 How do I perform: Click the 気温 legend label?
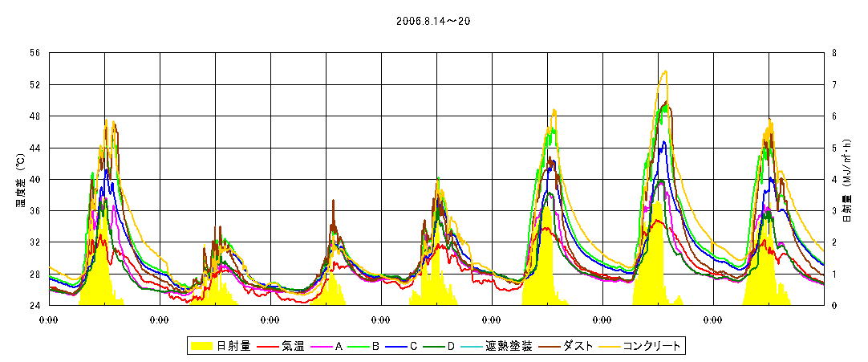click(294, 347)
